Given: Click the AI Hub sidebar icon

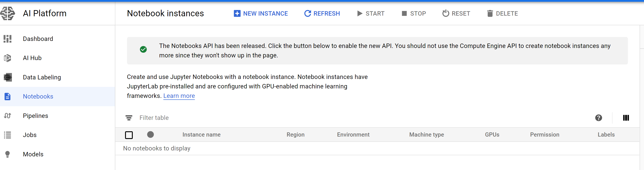Looking at the screenshot, I should (x=7, y=58).
